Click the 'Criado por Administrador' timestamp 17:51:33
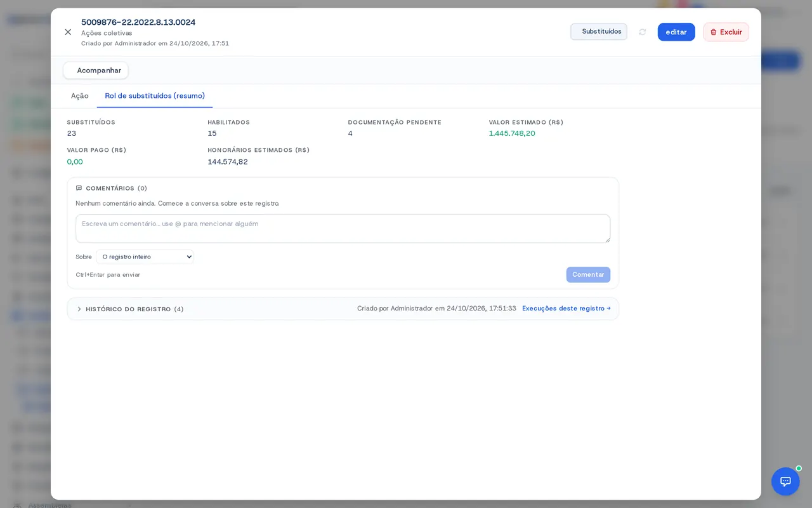 (x=436, y=309)
